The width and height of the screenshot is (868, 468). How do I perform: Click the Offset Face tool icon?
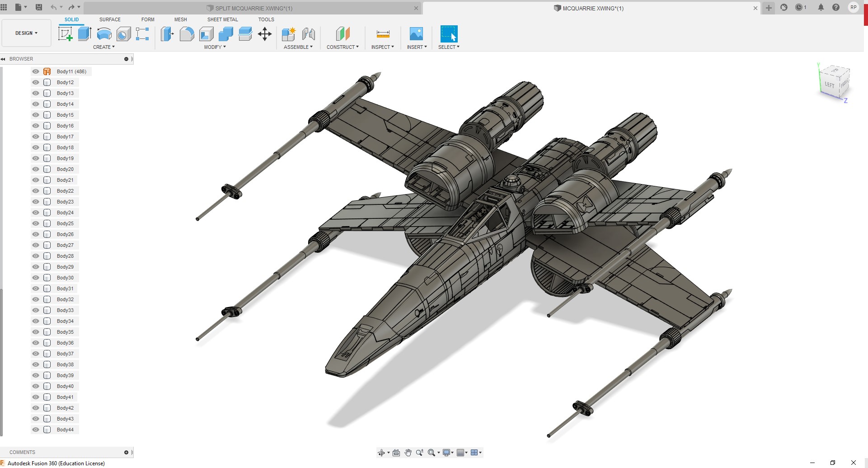click(x=245, y=34)
